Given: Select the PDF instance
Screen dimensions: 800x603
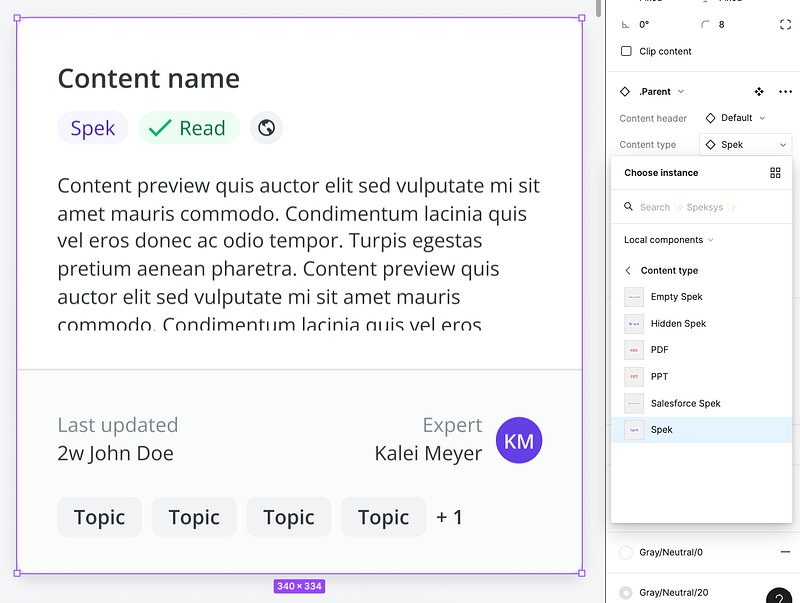Looking at the screenshot, I should [x=702, y=350].
